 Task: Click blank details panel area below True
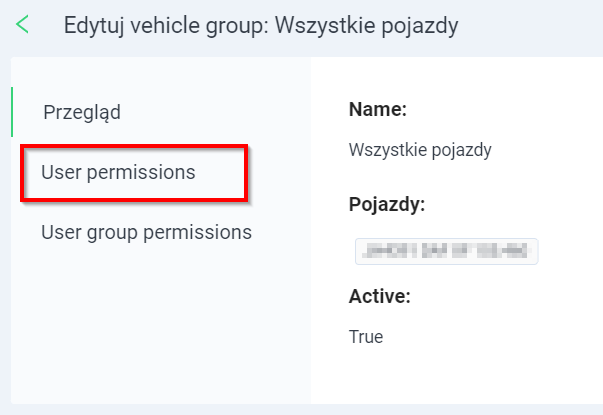pos(454,377)
